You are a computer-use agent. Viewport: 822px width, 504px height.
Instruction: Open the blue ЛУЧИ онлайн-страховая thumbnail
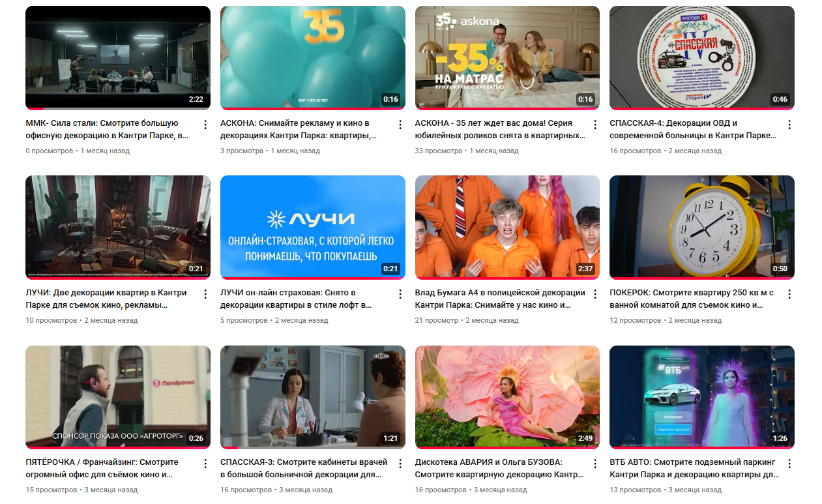312,226
